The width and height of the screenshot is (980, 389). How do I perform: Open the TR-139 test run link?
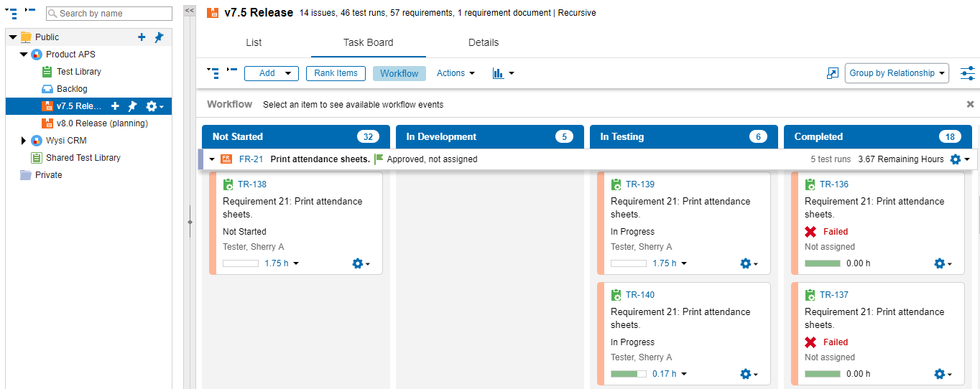639,184
